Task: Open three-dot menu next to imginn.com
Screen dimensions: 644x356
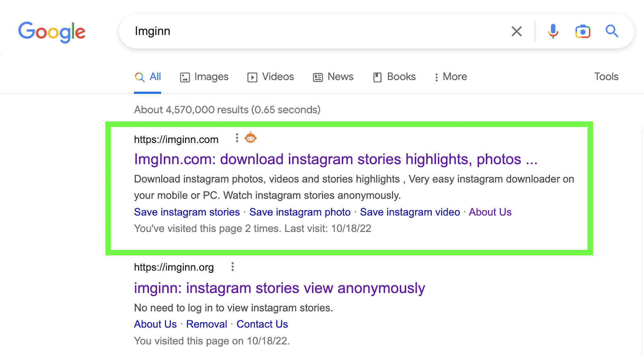Action: [237, 138]
